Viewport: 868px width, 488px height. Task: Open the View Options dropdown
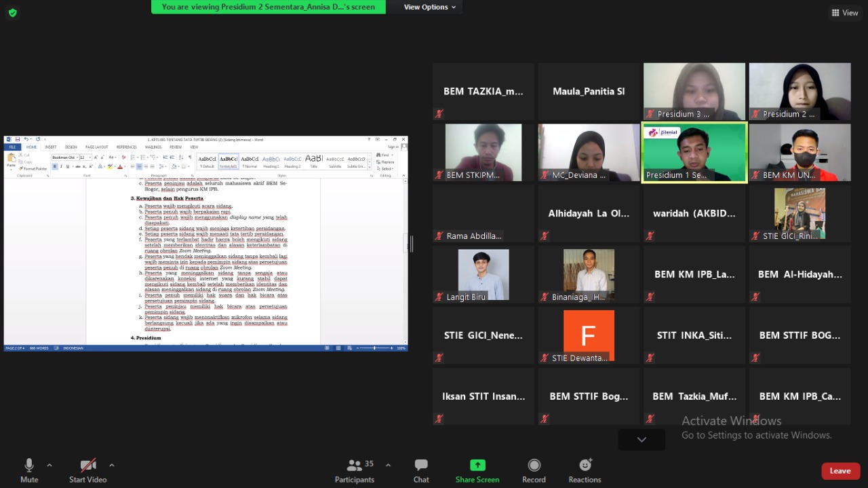click(430, 7)
